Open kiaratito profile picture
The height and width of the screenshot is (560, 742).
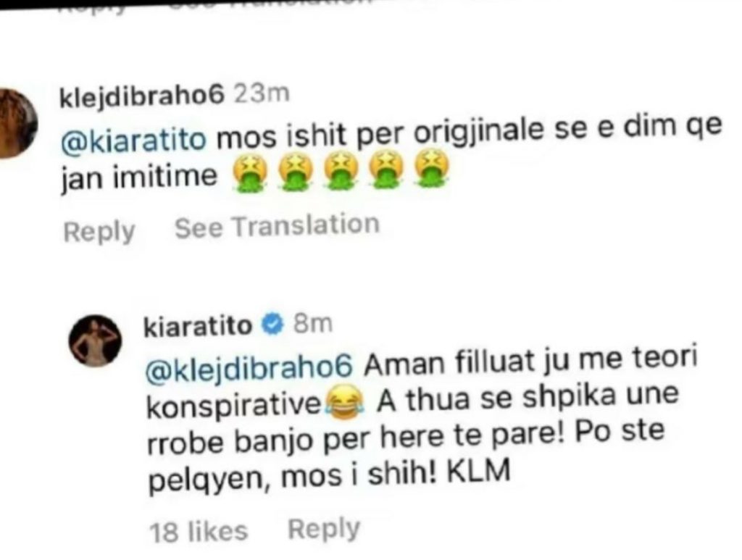click(96, 340)
